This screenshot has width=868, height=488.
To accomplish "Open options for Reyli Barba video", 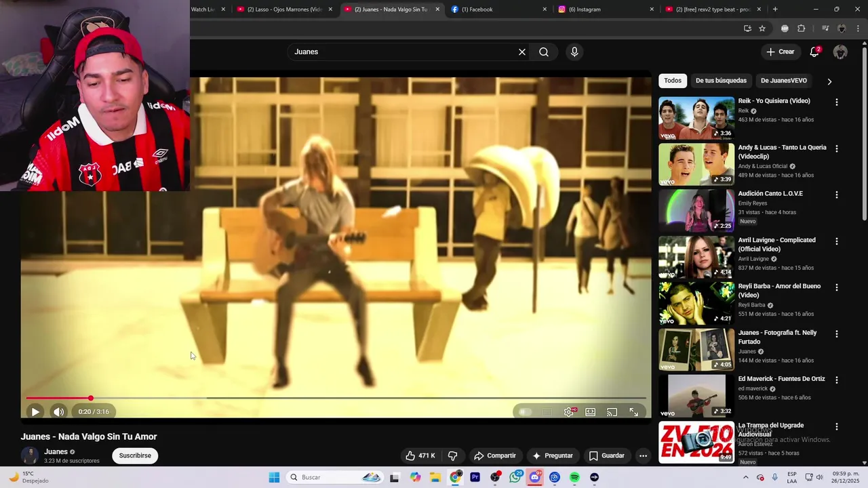I will tap(836, 287).
